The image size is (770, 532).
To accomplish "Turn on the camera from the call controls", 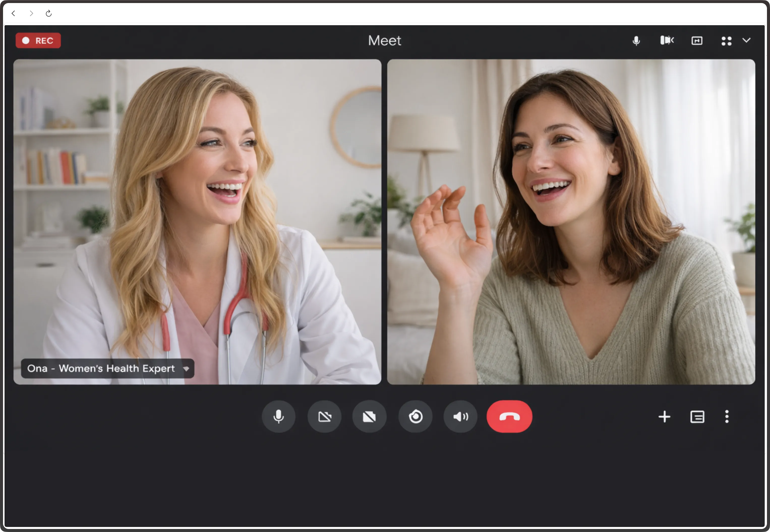I will tap(324, 416).
